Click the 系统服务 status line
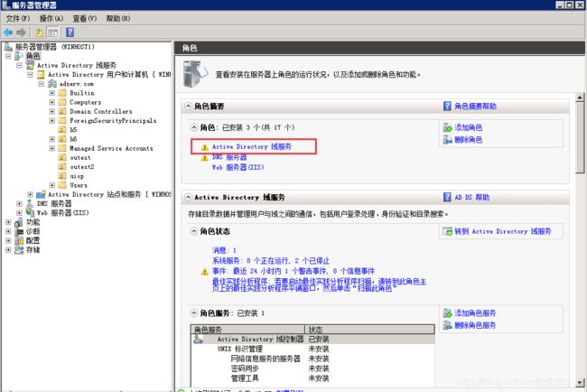 click(x=271, y=261)
